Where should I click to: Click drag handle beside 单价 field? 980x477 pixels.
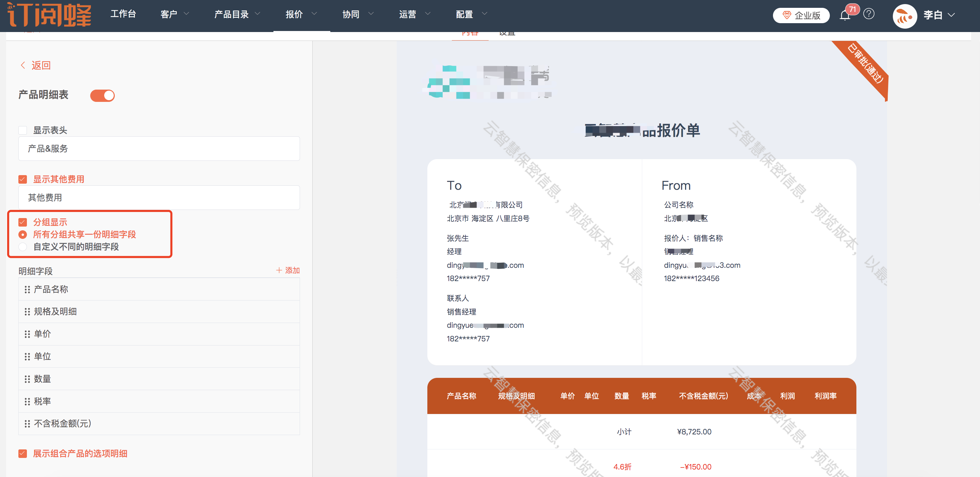(27, 334)
